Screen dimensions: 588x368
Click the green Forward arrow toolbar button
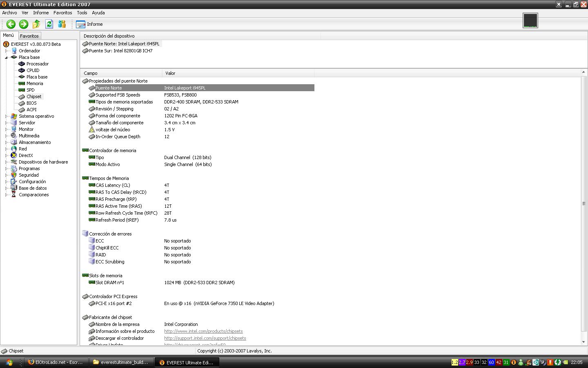click(24, 24)
